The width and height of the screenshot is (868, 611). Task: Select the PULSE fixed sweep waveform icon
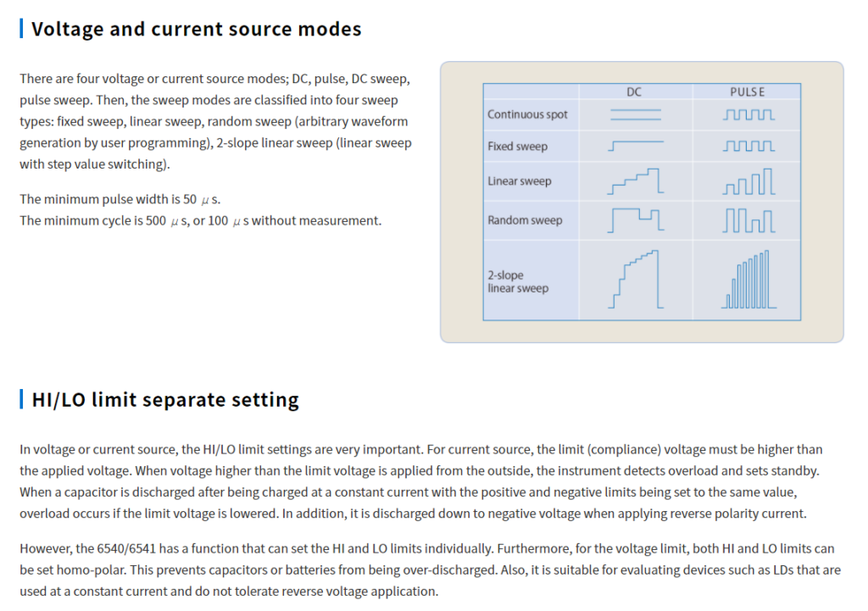pyautogui.click(x=748, y=146)
